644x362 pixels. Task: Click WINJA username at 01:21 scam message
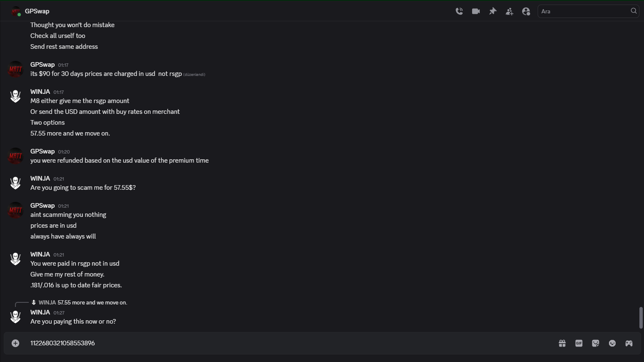point(40,178)
